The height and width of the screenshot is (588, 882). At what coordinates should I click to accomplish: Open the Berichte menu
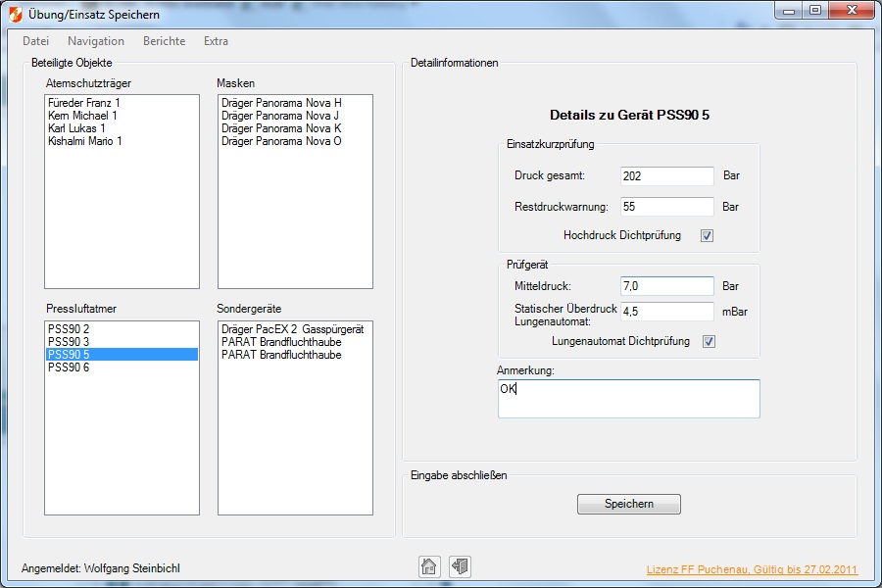pos(164,41)
